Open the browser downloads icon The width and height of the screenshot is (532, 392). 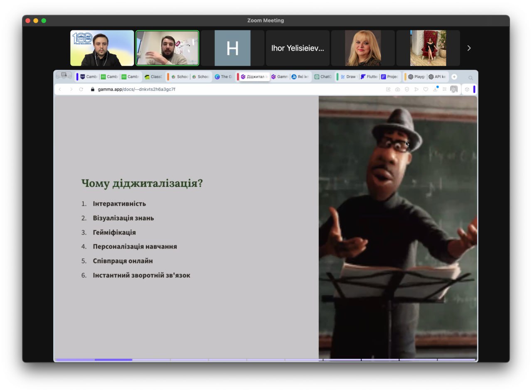click(436, 89)
